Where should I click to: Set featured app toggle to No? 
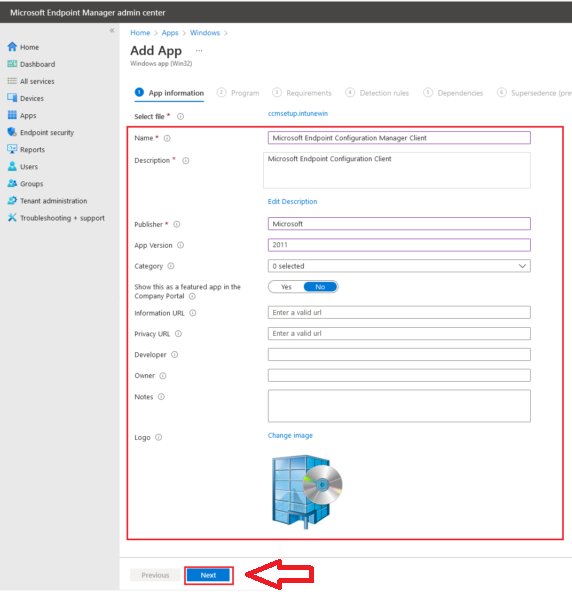320,287
